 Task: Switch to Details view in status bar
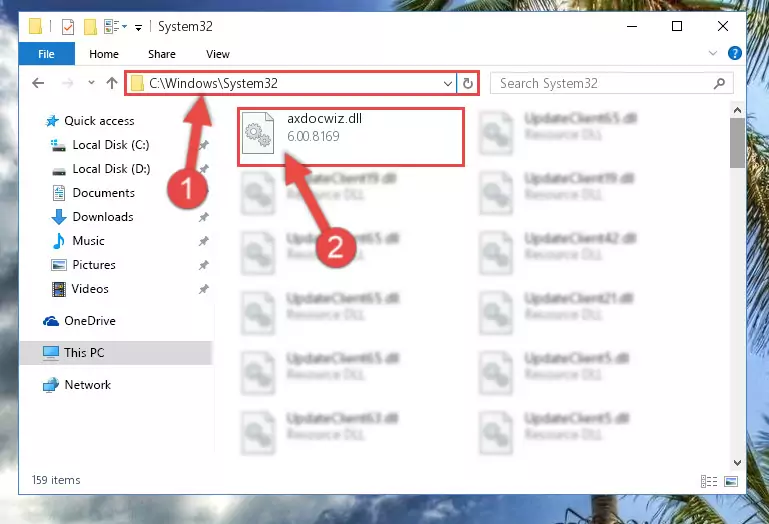pyautogui.click(x=709, y=481)
